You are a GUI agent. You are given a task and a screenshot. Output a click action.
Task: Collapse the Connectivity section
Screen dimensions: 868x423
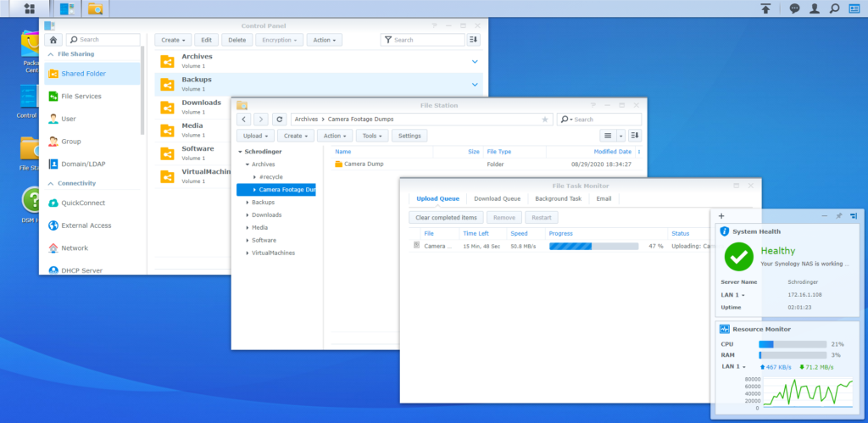tap(51, 183)
